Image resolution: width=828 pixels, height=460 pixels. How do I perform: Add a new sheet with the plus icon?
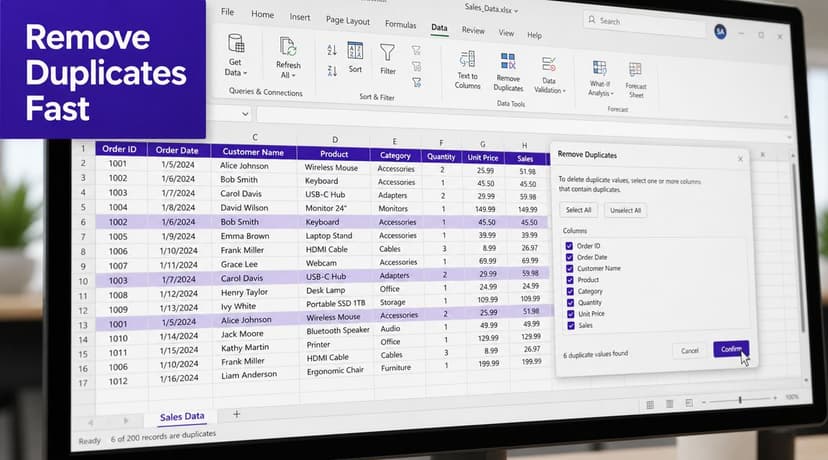point(237,414)
